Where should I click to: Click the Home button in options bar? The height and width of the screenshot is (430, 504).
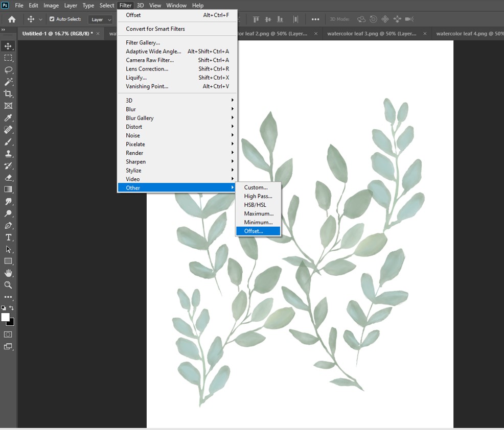click(11, 19)
